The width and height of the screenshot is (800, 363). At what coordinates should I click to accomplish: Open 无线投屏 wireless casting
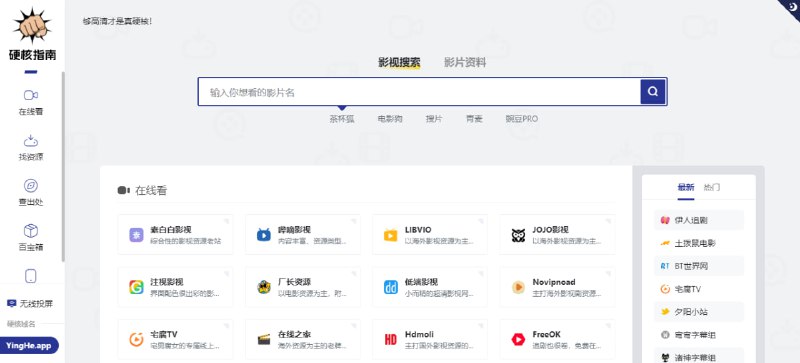(30, 303)
